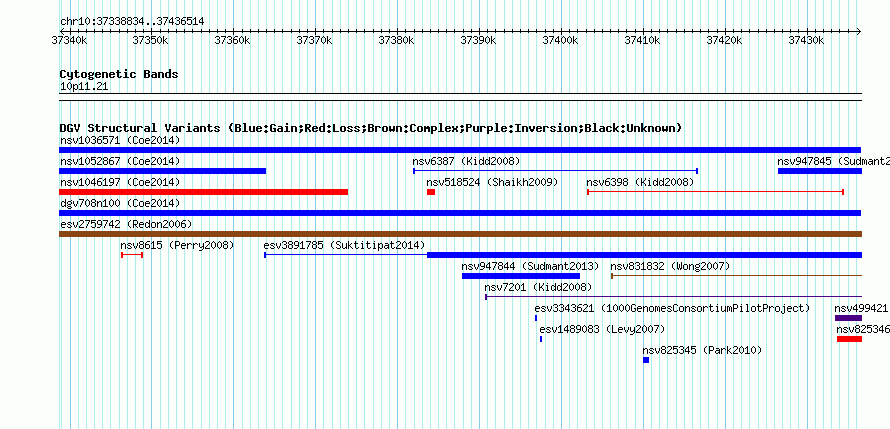Viewport: 890px width, 429px height.
Task: Click the nsv825346 red loss bar
Action: tap(849, 339)
